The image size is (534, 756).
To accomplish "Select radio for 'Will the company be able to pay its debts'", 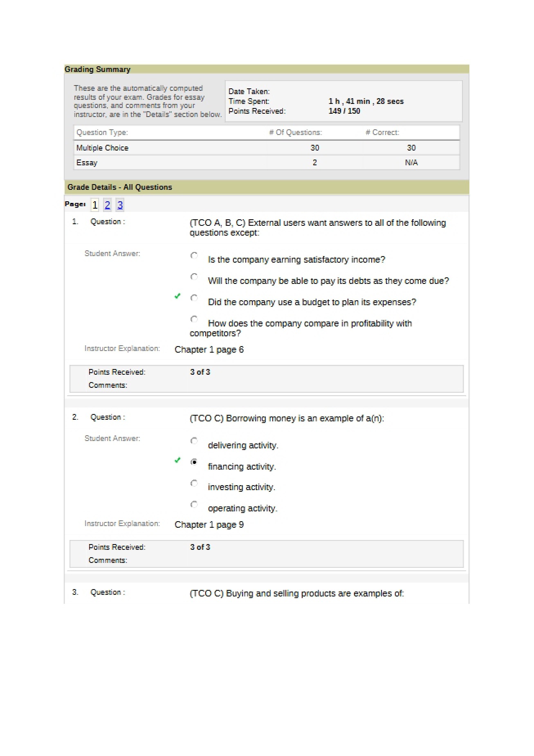I will pyautogui.click(x=194, y=277).
